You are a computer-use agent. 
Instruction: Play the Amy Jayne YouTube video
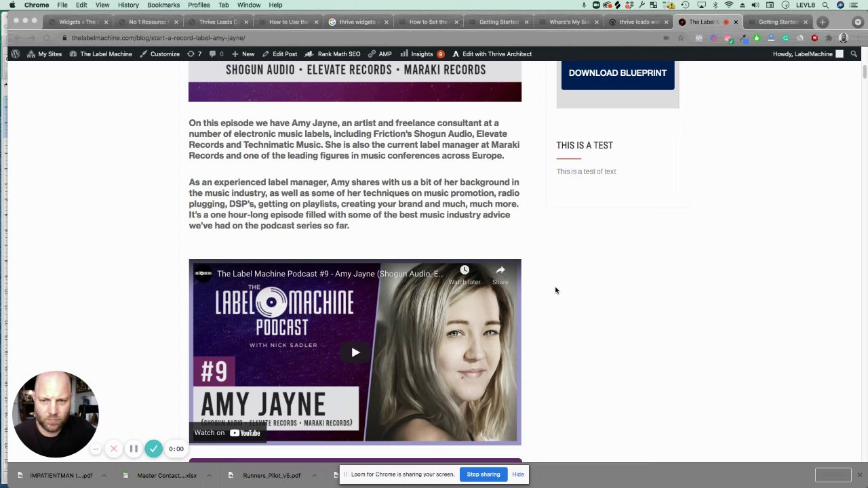click(x=355, y=352)
